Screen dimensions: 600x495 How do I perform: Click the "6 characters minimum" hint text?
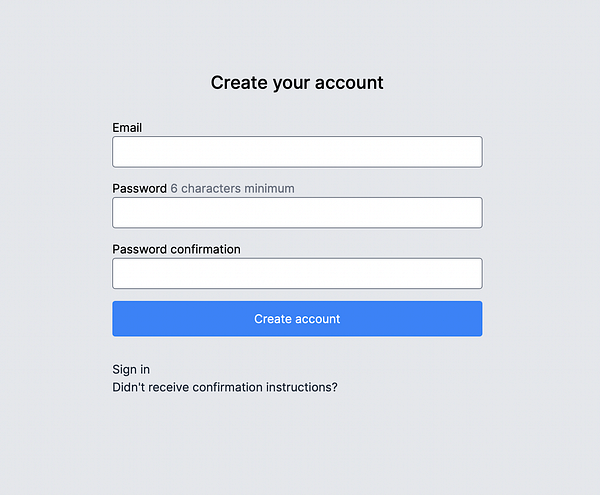[232, 188]
